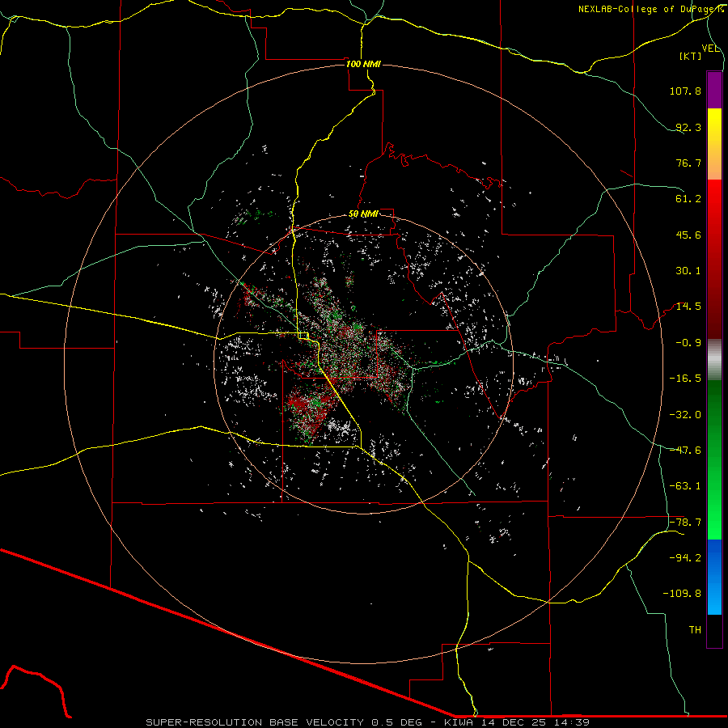Image resolution: width=728 pixels, height=728 pixels.
Task: Click the 100 NMI range ring label
Action: [x=363, y=64]
